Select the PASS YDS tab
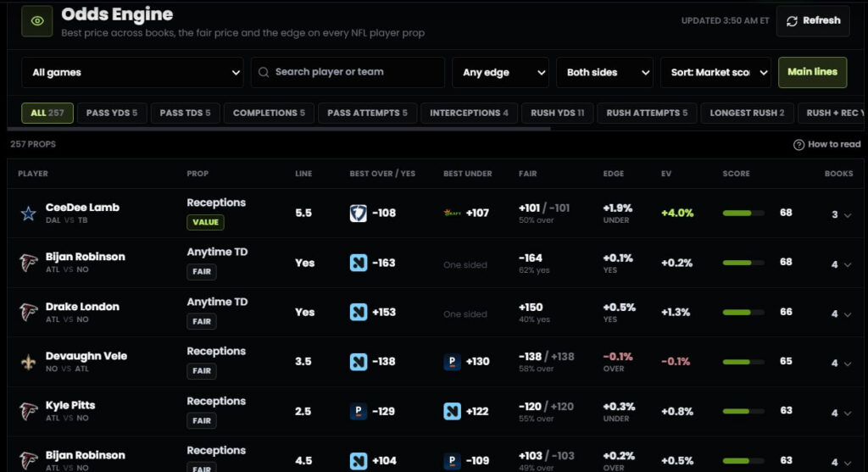 [111, 113]
